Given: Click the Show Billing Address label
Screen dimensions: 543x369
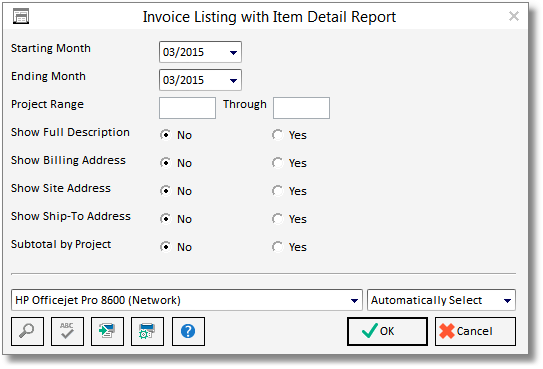Looking at the screenshot, I should coord(69,160).
